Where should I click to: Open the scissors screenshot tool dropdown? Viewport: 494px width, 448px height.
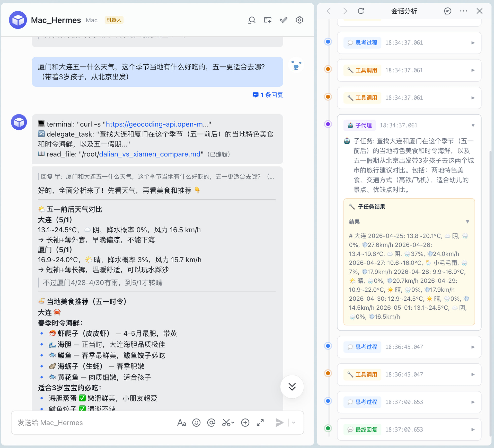point(233,423)
